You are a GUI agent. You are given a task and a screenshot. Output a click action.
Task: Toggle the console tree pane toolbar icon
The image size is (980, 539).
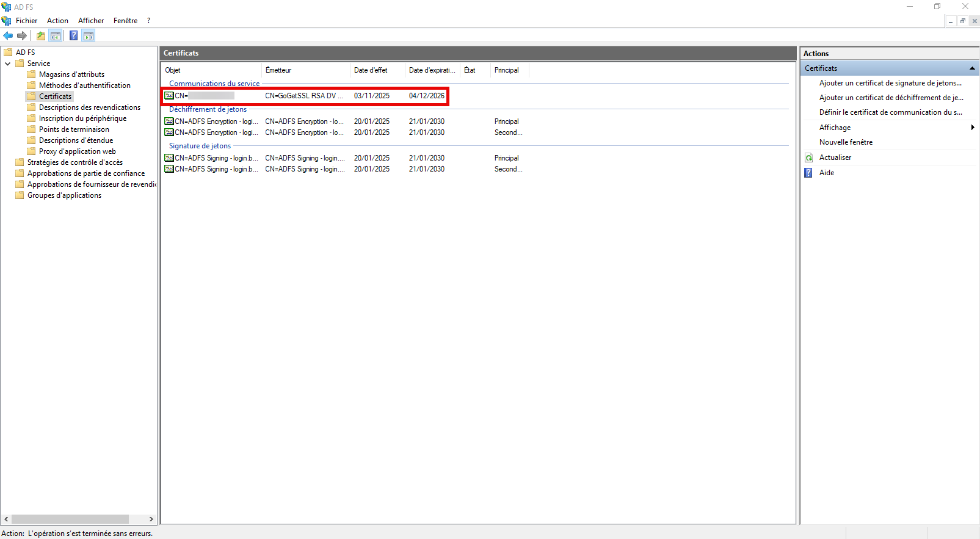[56, 35]
